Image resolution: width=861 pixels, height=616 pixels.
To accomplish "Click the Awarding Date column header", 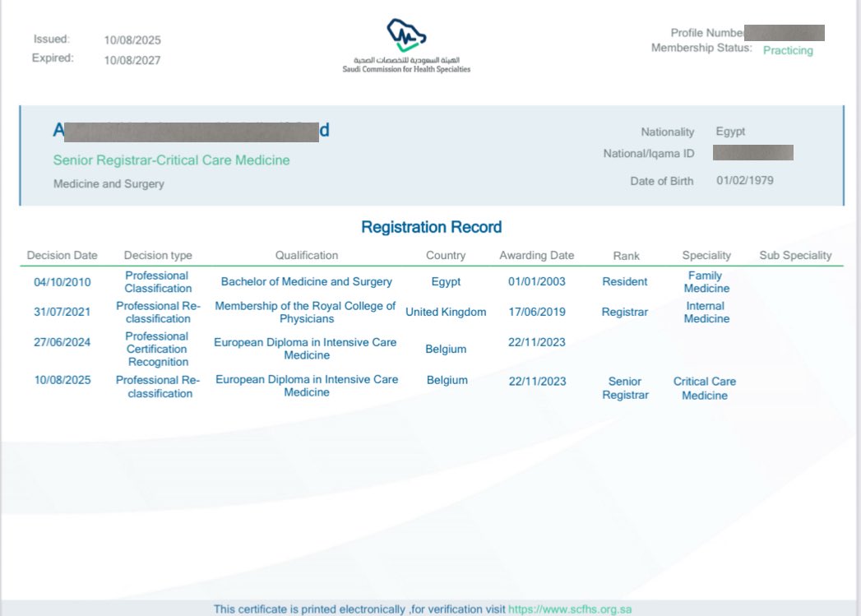I will (536, 255).
